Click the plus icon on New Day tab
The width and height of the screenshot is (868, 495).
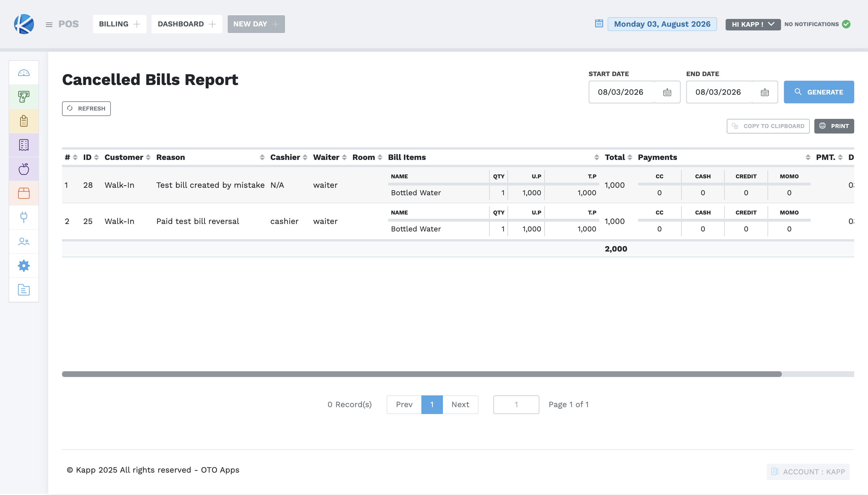point(276,24)
